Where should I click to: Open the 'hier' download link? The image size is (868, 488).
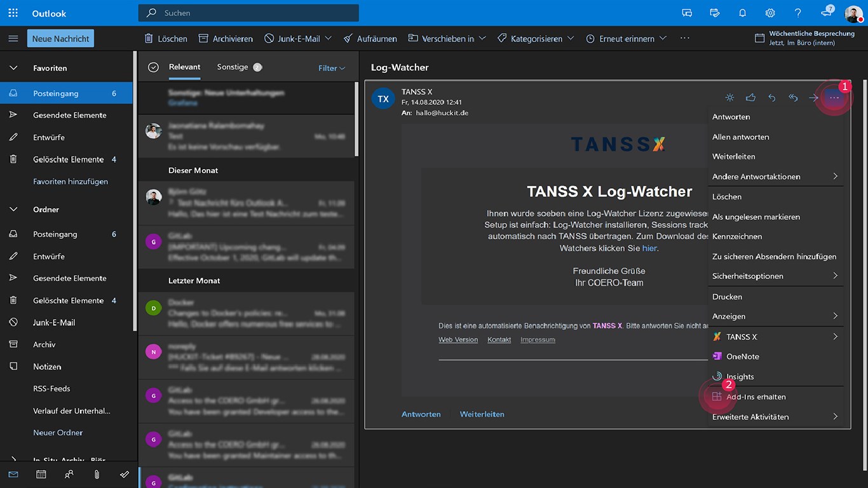click(x=649, y=248)
